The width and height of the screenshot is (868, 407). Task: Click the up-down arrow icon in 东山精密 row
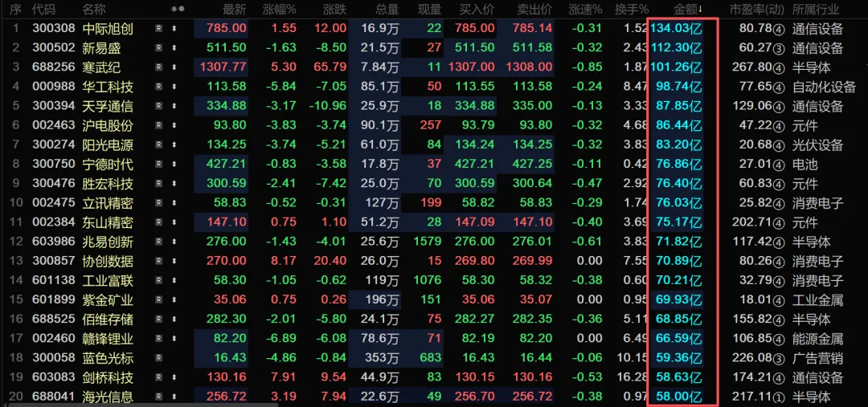point(174,222)
